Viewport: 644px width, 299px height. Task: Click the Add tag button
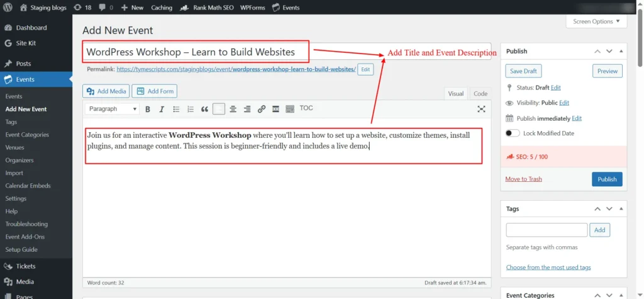pyautogui.click(x=599, y=230)
